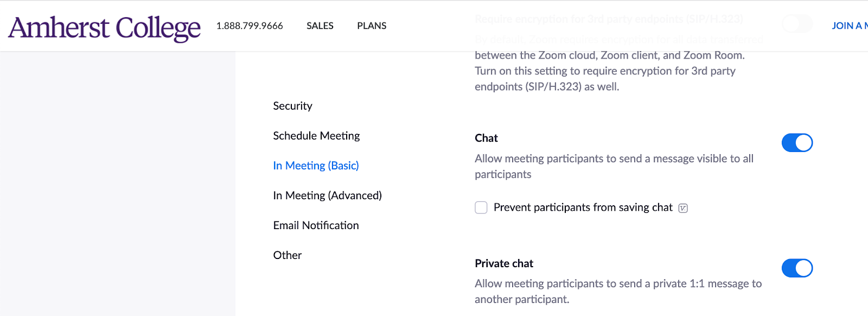Jump to the Schedule Meeting section
Screen dimensions: 868x316
[x=316, y=136]
